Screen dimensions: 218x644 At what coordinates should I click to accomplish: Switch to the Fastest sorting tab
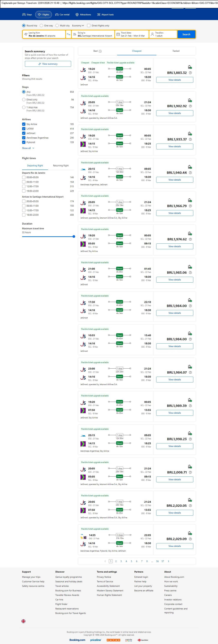point(176,51)
